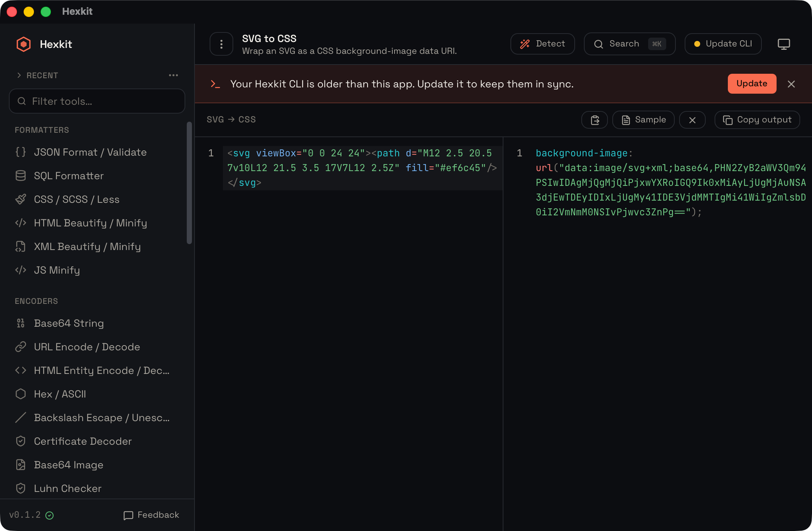Viewport: 812px width, 531px height.
Task: Click the SVG → CSS label
Action: (231, 119)
